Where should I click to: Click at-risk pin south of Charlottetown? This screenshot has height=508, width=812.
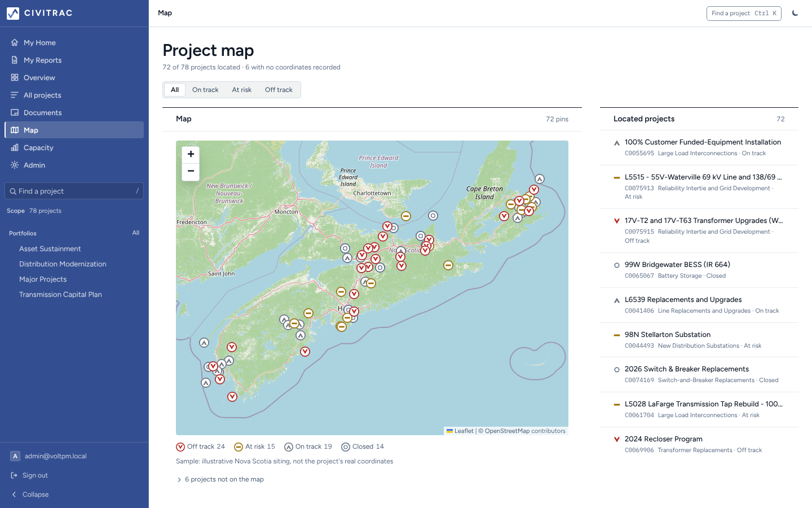[406, 216]
